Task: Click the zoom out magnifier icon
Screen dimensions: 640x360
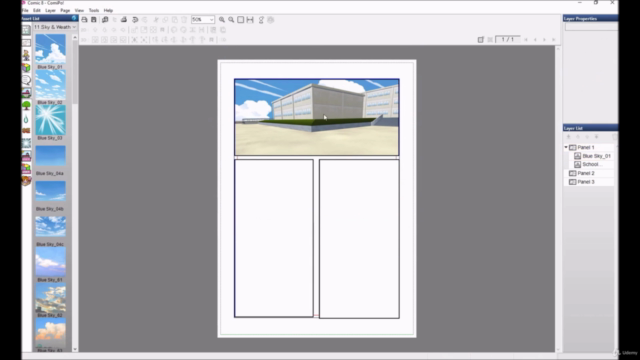Action: click(231, 20)
